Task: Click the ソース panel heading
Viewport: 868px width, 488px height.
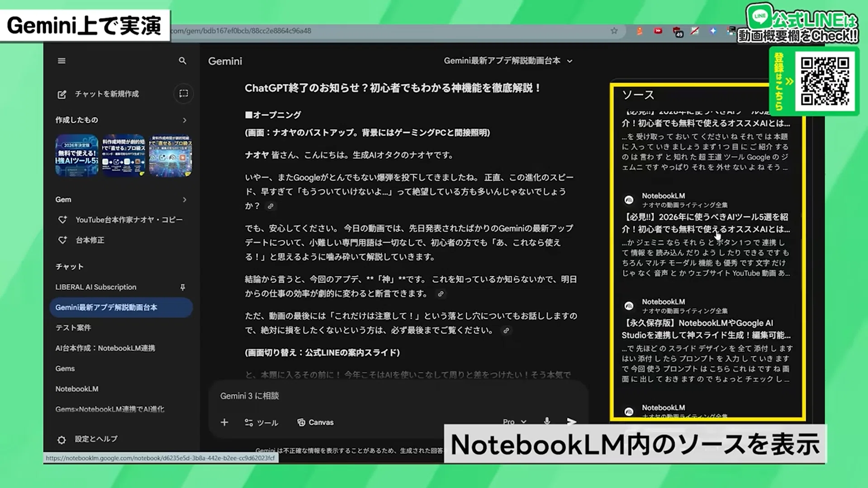Action: coord(638,95)
